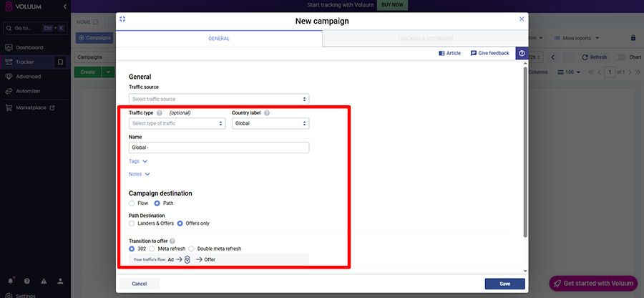Click the Transition to offer help icon
Screen dimensions: 644x298
click(172, 241)
